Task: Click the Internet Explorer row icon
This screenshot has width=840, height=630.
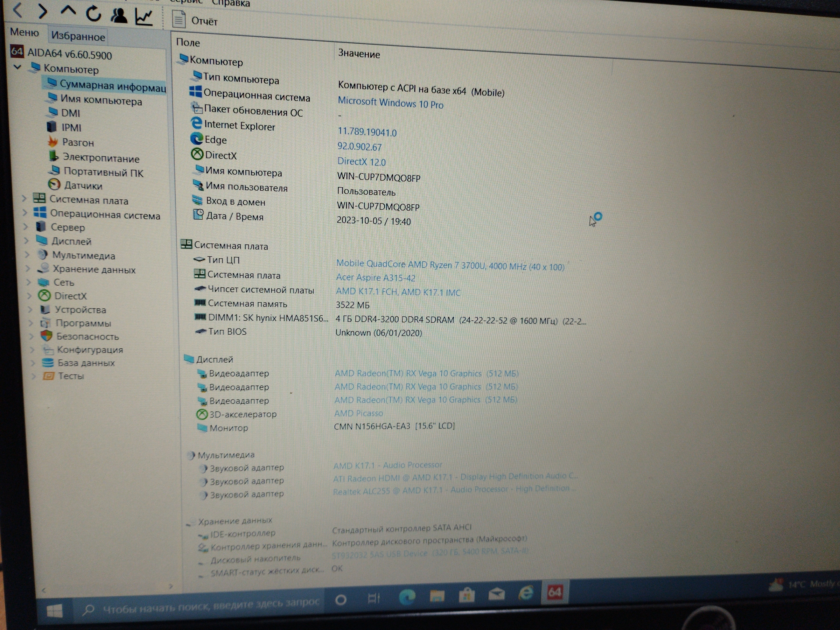Action: tap(196, 123)
